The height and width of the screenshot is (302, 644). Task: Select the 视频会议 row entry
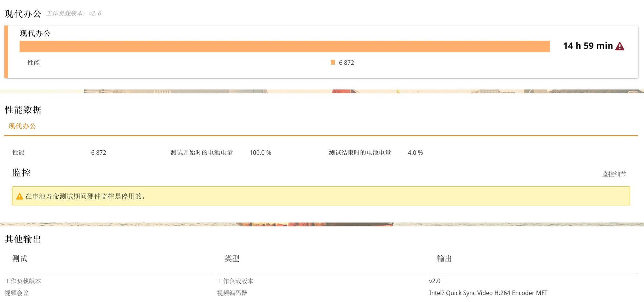(17, 293)
